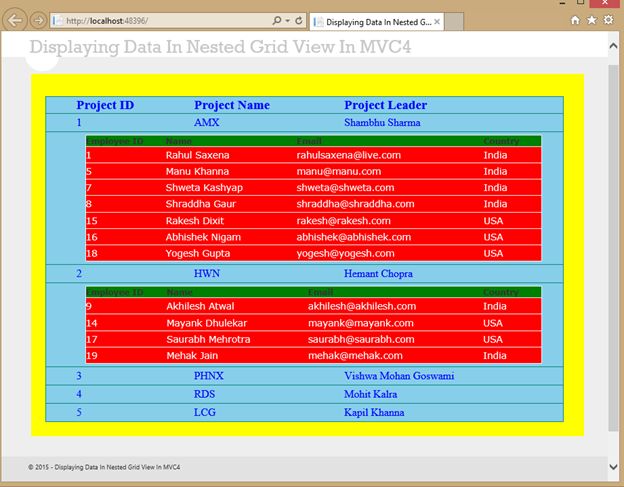Click employee name 'Saurabh Mehrotra'

pyautogui.click(x=208, y=339)
